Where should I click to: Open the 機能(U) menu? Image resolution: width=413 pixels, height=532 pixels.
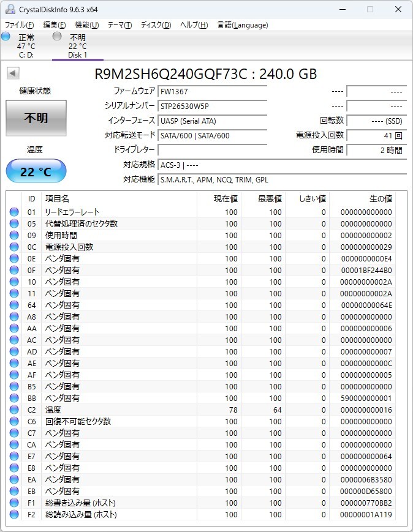coord(86,25)
